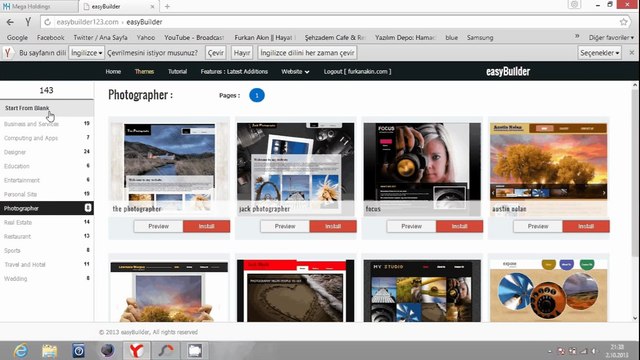This screenshot has height=360, width=640.
Task: Click the volume icon in system tray
Action: (594, 351)
